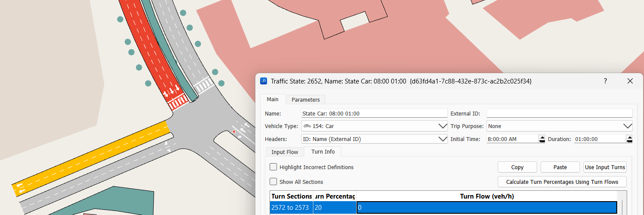Image resolution: width=644 pixels, height=215 pixels.
Task: Click the Initial Time stepper arrows
Action: (x=542, y=139)
